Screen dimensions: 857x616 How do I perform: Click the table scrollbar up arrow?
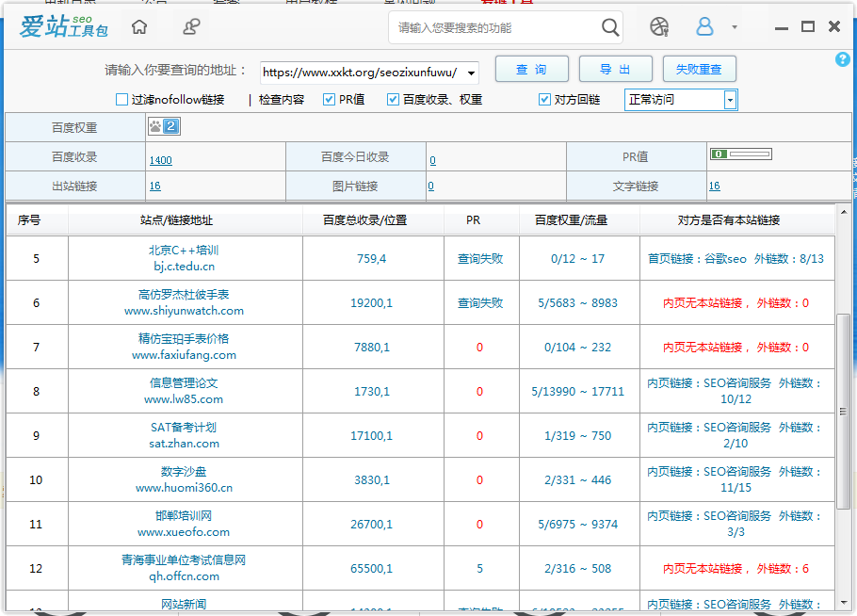843,212
